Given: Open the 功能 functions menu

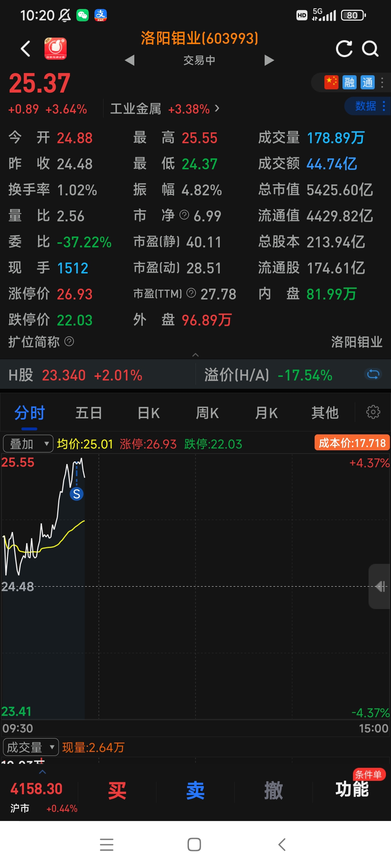Looking at the screenshot, I should coord(352,790).
